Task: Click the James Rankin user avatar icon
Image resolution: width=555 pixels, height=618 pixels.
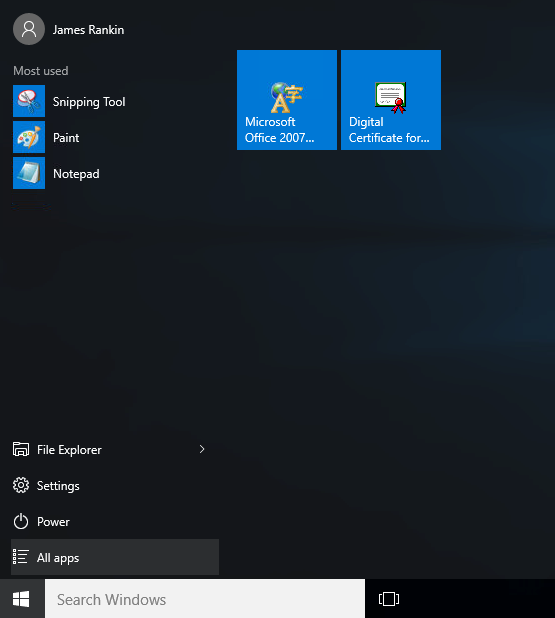Action: [x=29, y=29]
